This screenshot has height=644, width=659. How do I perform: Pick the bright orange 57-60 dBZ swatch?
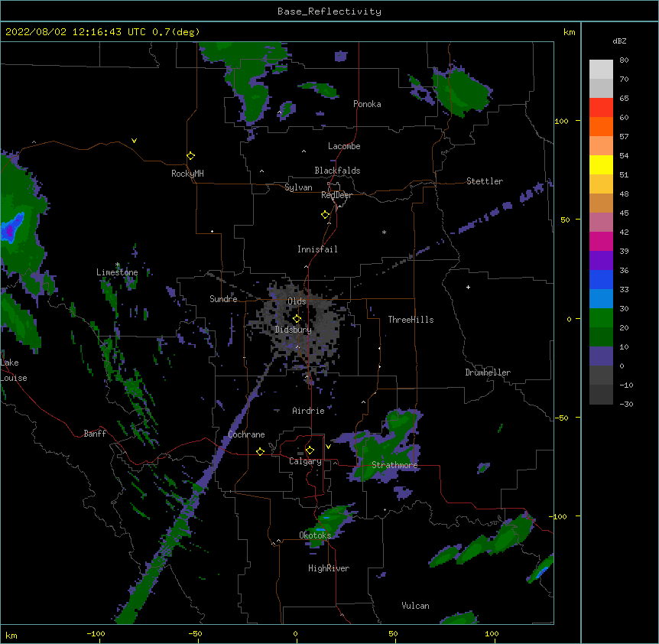point(601,126)
